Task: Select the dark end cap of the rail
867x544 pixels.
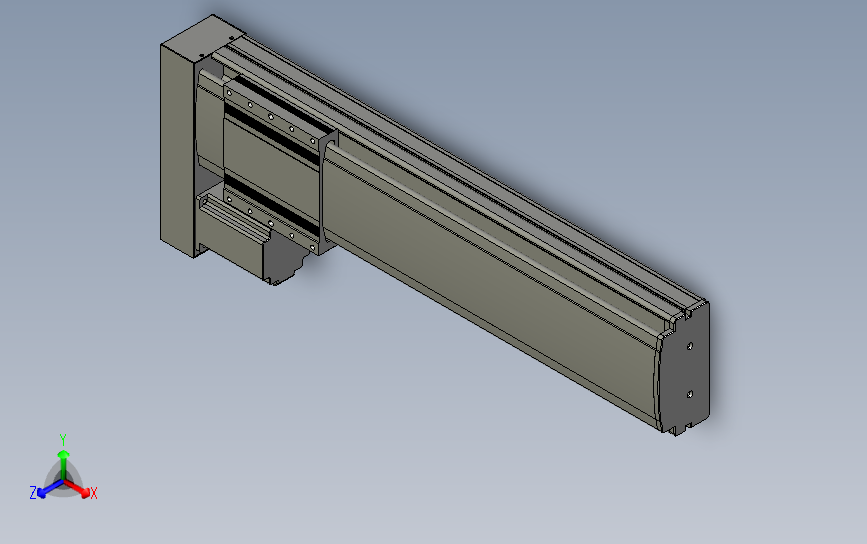Action: (685, 369)
